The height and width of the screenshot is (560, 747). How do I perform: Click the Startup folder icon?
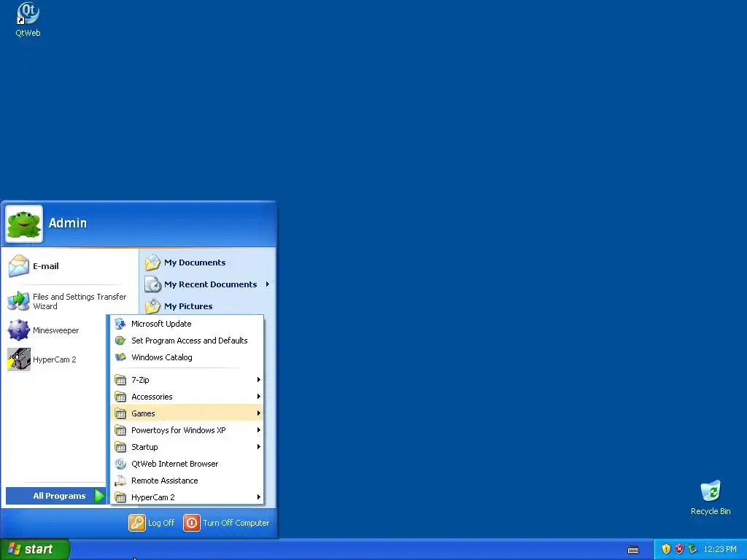pos(120,447)
